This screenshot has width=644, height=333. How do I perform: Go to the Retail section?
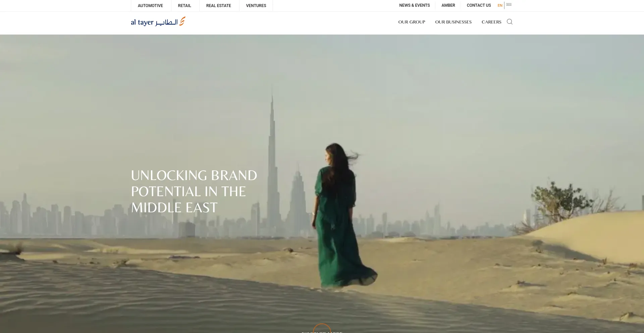click(x=184, y=6)
